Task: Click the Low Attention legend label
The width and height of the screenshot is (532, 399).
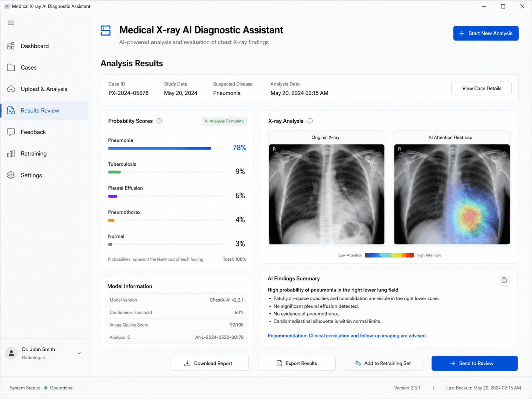Action: pyautogui.click(x=350, y=255)
